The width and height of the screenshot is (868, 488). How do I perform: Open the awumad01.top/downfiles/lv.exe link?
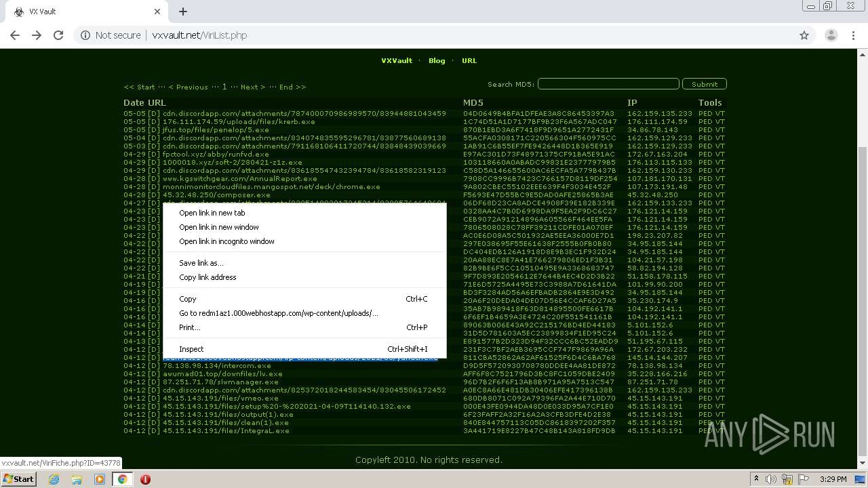point(222,373)
